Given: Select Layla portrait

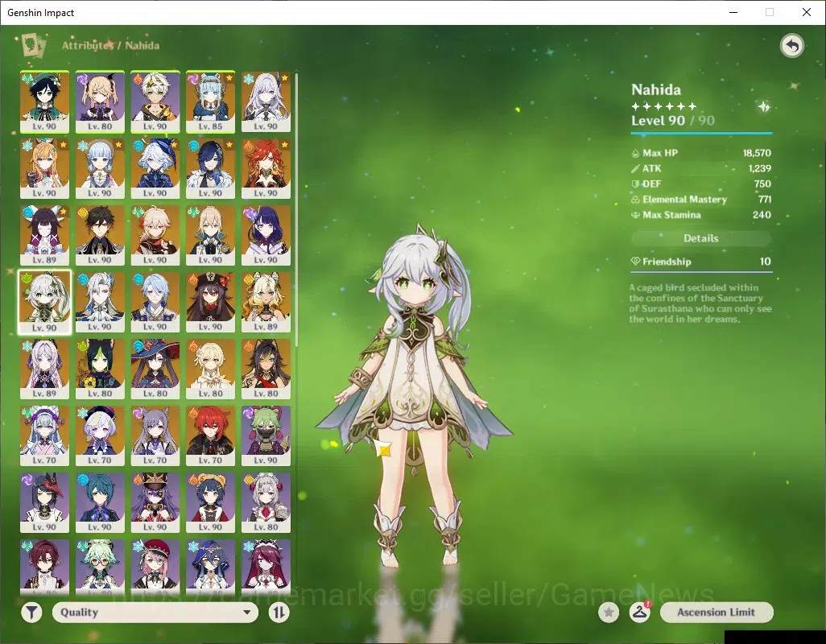Looking at the screenshot, I should [211, 567].
